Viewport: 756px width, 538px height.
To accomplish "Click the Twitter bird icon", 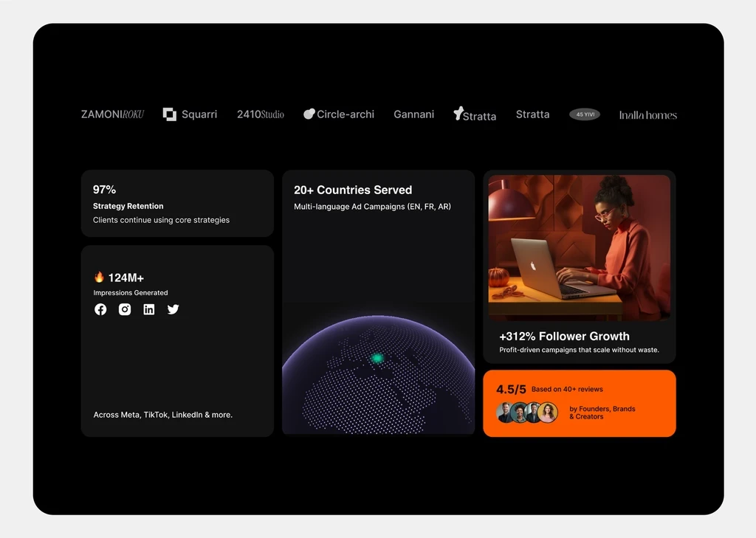I will pyautogui.click(x=173, y=309).
